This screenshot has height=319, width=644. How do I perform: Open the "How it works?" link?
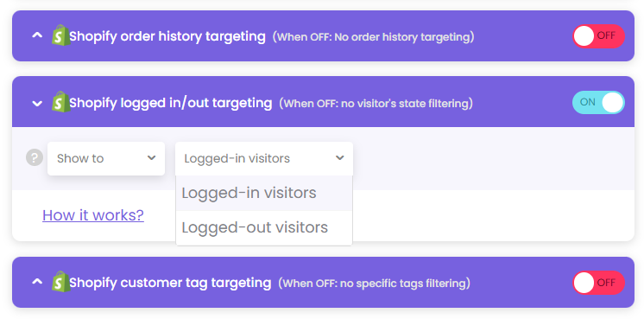(93, 215)
